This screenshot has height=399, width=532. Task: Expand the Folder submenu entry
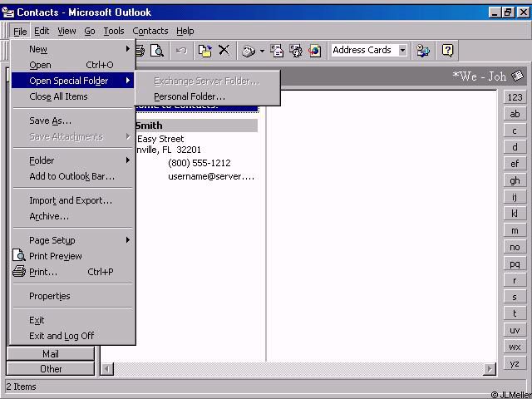(x=73, y=160)
